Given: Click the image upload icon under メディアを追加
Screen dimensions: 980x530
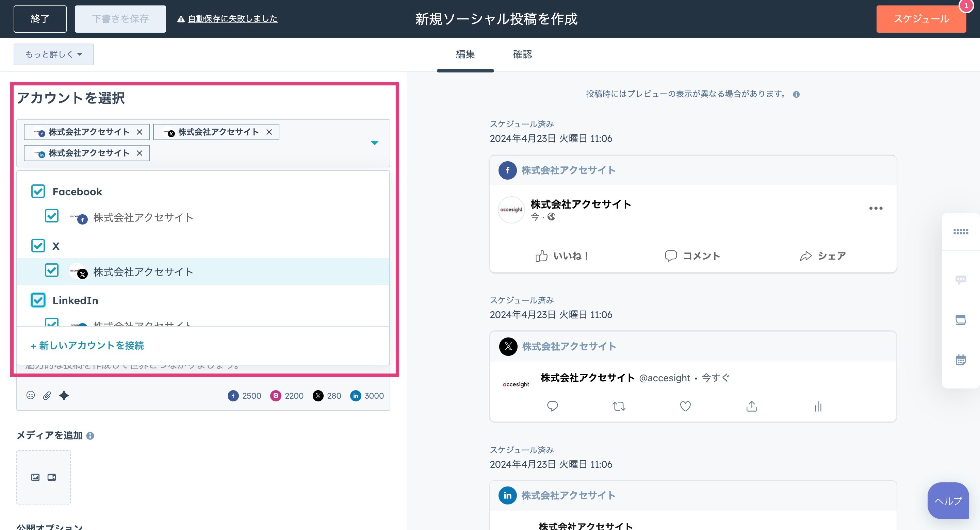Looking at the screenshot, I should 35,478.
